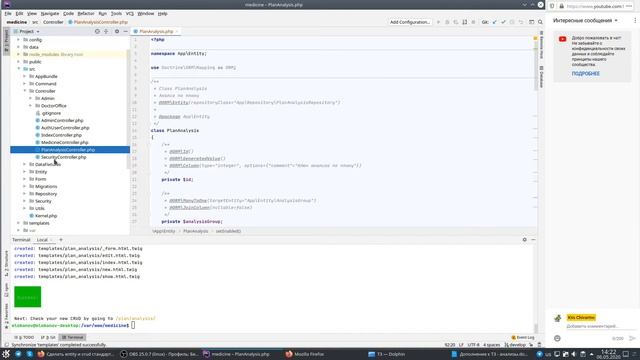Expand the data folder
Image resolution: width=640 pixels, height=360 pixels.
coord(18,47)
